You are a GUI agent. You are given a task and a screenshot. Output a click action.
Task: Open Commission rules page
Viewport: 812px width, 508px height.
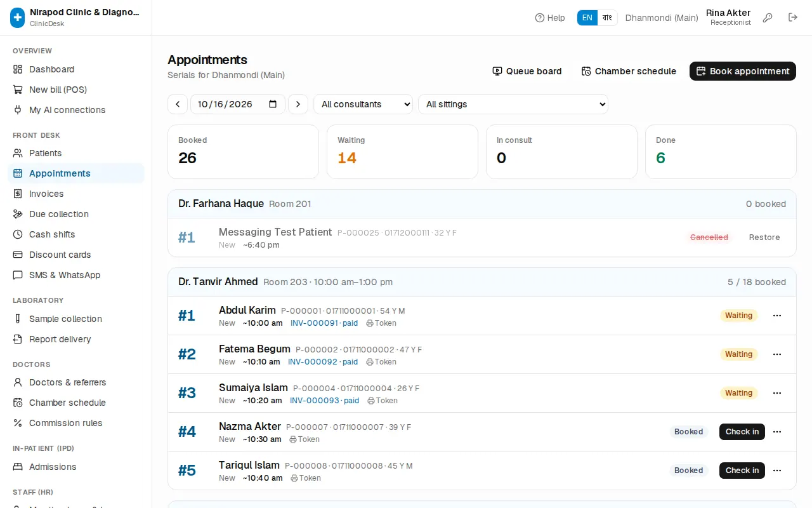(76, 423)
